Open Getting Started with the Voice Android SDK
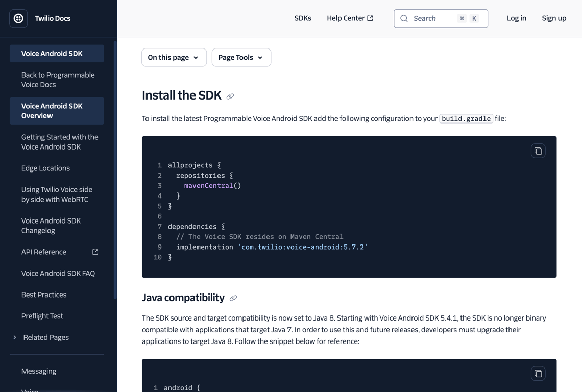The width and height of the screenshot is (582, 392). (x=60, y=141)
